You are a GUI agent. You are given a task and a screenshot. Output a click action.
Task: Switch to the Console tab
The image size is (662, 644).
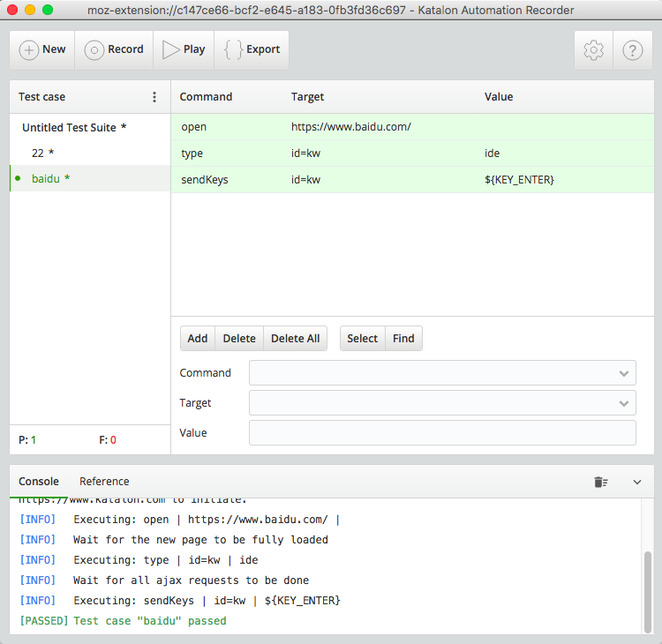[x=39, y=482]
